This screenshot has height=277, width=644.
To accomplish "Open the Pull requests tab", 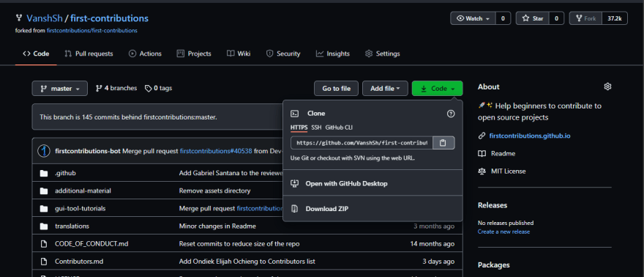I will pyautogui.click(x=89, y=53).
